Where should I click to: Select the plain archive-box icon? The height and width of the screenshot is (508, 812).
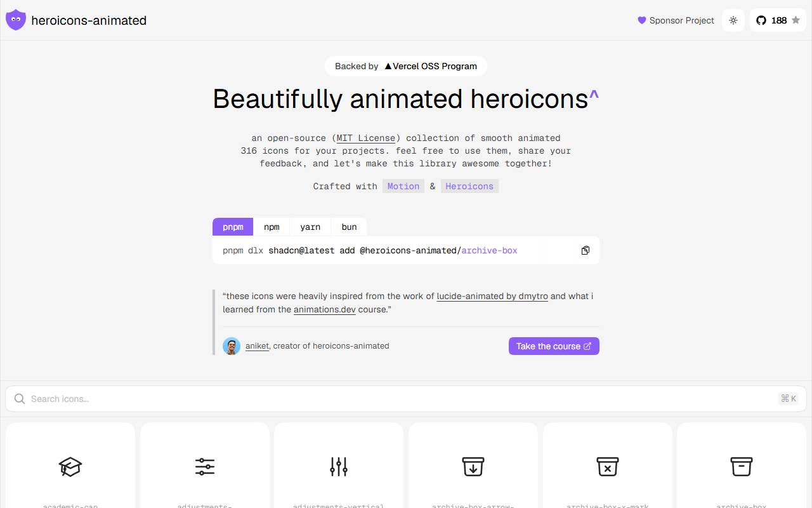click(742, 465)
